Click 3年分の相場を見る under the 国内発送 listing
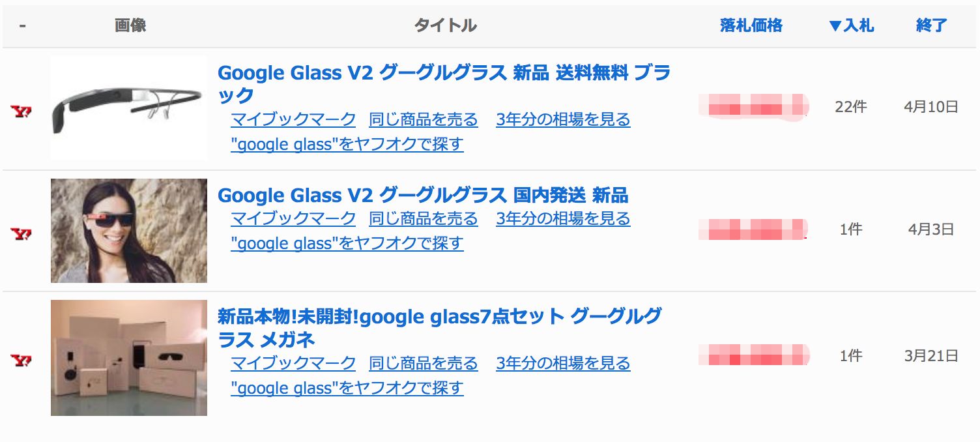The width and height of the screenshot is (980, 442). (563, 218)
